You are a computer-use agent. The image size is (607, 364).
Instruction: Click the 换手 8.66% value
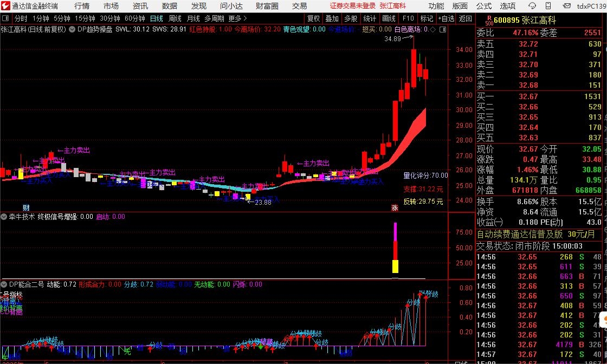[x=528, y=201]
